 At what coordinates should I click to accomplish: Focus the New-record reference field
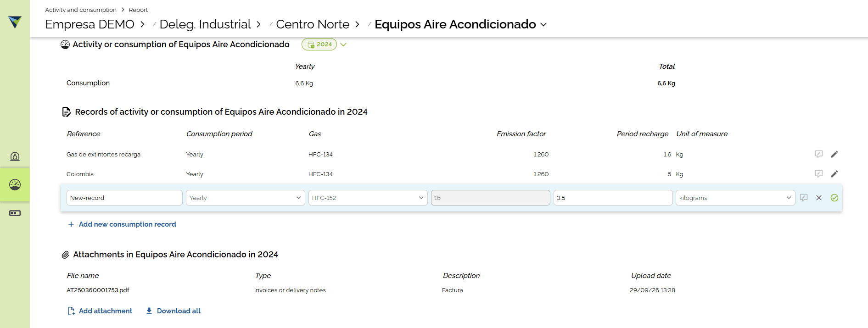coord(124,198)
